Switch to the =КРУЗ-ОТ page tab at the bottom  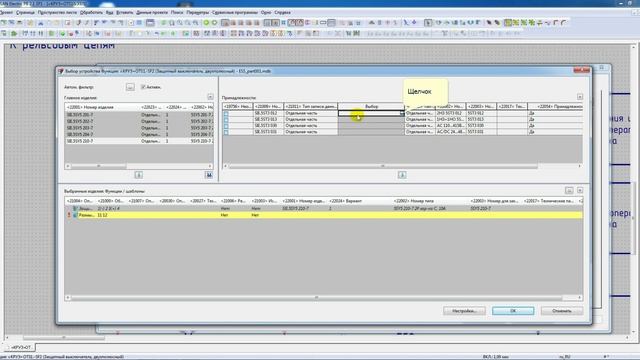(x=20, y=347)
